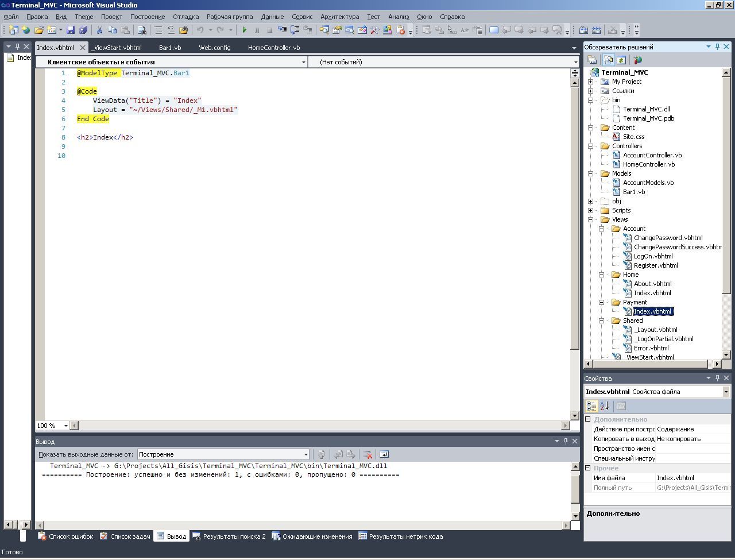Save the current file via floppy icon
The height and width of the screenshot is (560, 735).
click(x=71, y=30)
